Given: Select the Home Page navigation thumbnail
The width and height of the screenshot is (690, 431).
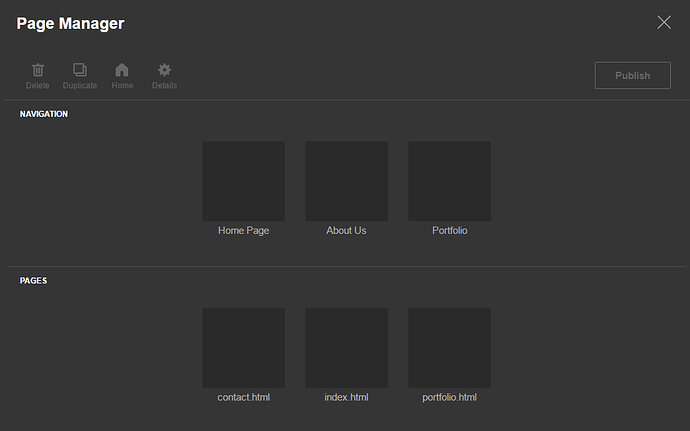Looking at the screenshot, I should tap(243, 181).
